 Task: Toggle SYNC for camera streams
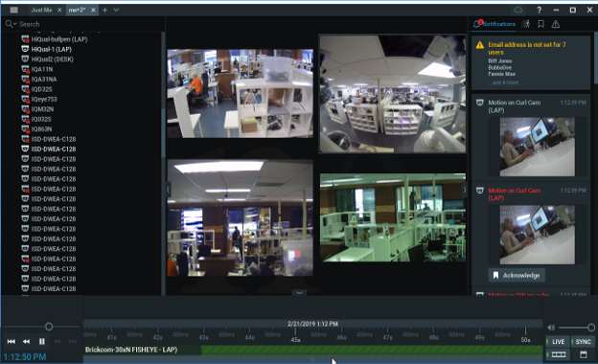(583, 342)
